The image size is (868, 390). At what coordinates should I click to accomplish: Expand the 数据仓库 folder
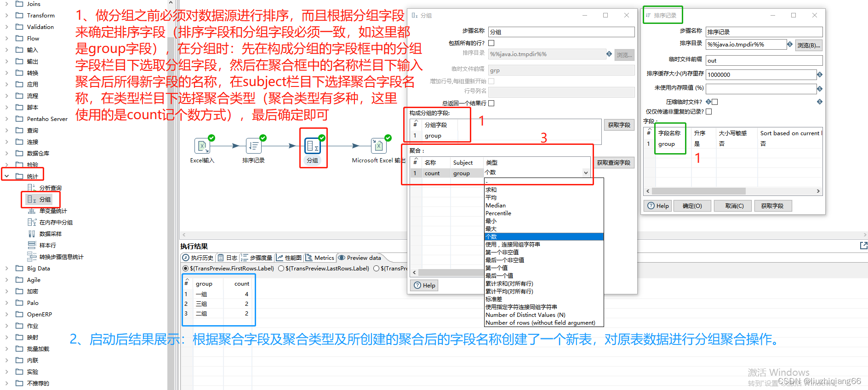pos(6,153)
